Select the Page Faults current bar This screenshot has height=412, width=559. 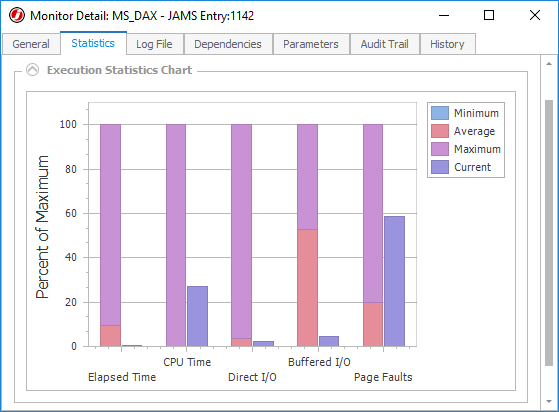pyautogui.click(x=394, y=281)
